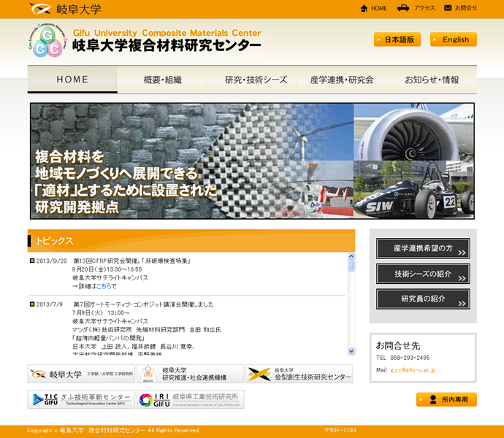Open 技術シーズの紹介 sidebar button

point(423,274)
